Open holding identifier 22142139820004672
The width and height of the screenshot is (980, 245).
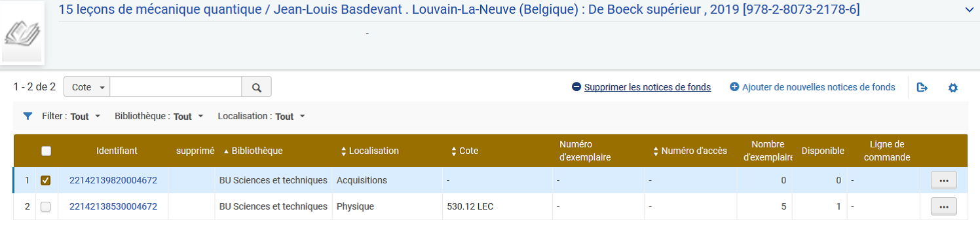[x=113, y=180]
